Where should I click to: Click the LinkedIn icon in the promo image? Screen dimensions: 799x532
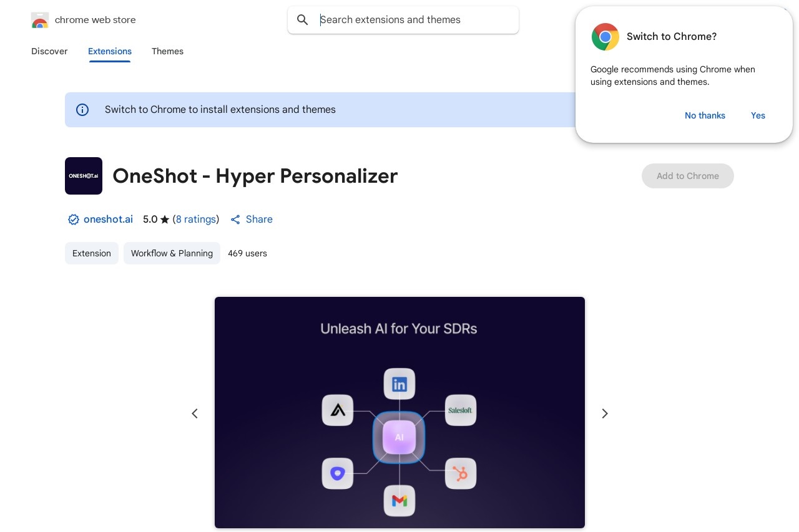pos(399,384)
